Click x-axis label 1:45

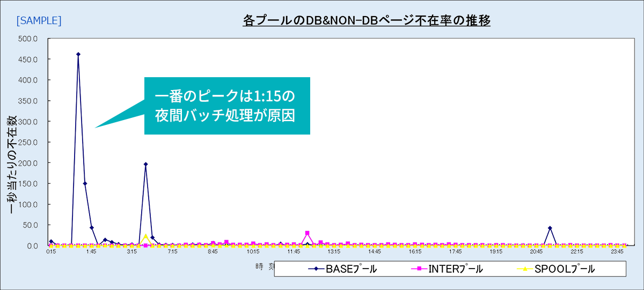coord(91,251)
